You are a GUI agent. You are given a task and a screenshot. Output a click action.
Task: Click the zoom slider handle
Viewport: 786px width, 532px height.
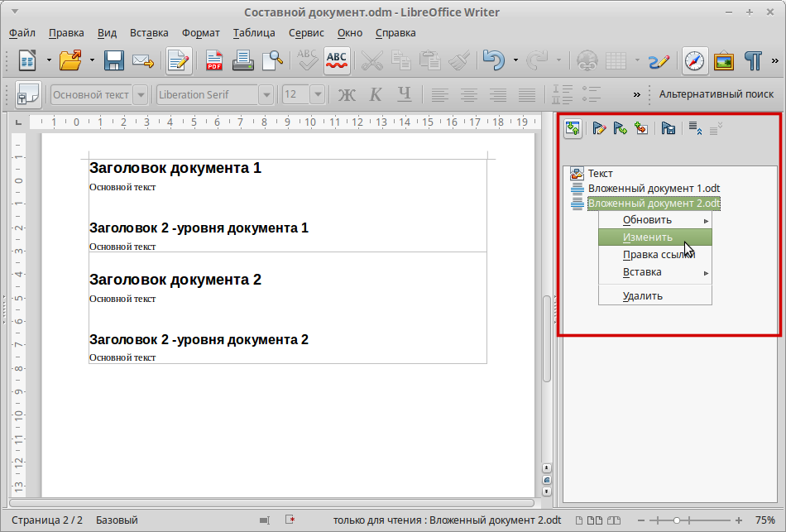point(677,520)
